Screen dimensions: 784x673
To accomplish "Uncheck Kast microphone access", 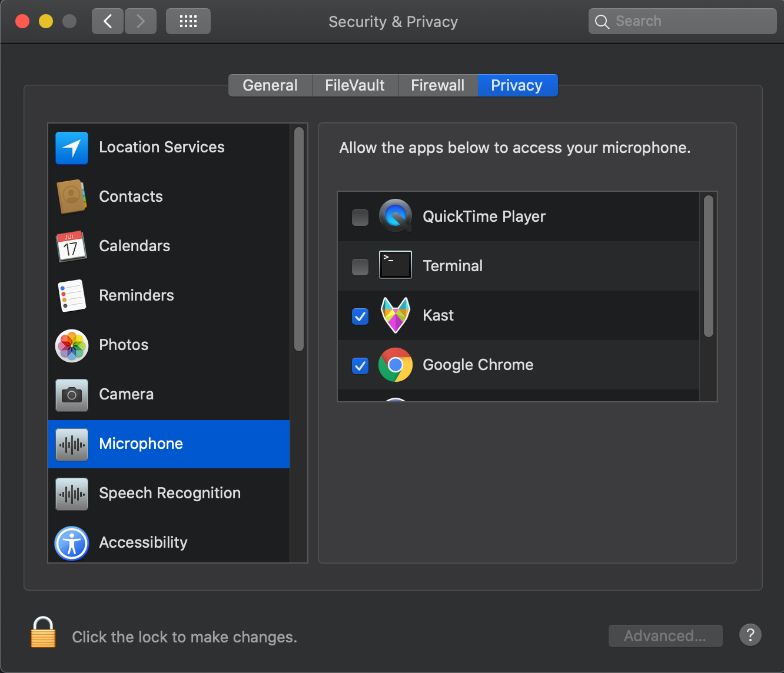I will coord(360,316).
